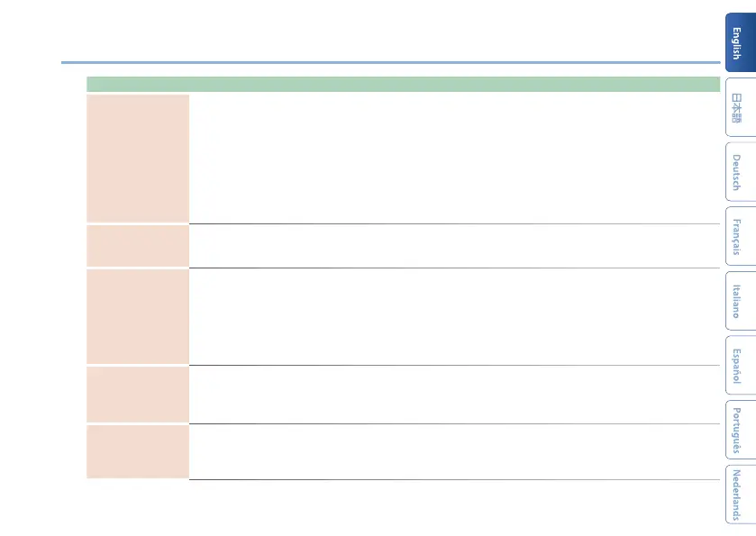Screen dimensions: 756x536
Task: Switch to the English language tab
Action: pyautogui.click(x=738, y=42)
